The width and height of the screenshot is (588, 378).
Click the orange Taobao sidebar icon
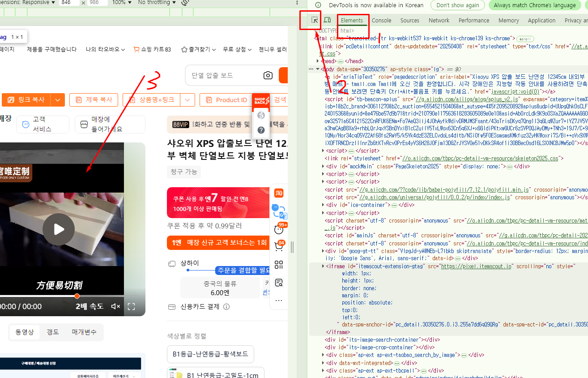click(279, 193)
